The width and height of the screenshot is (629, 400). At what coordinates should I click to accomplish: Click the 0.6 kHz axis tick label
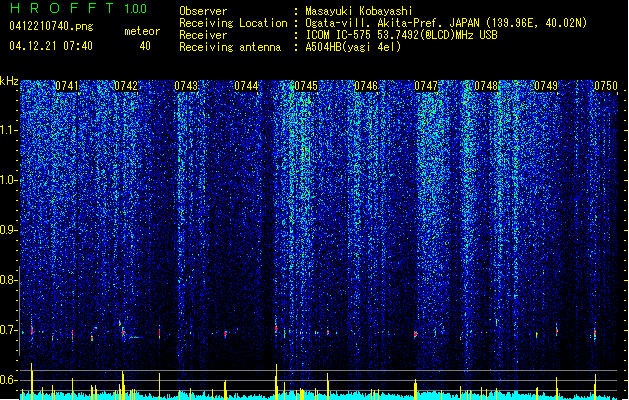[9, 380]
